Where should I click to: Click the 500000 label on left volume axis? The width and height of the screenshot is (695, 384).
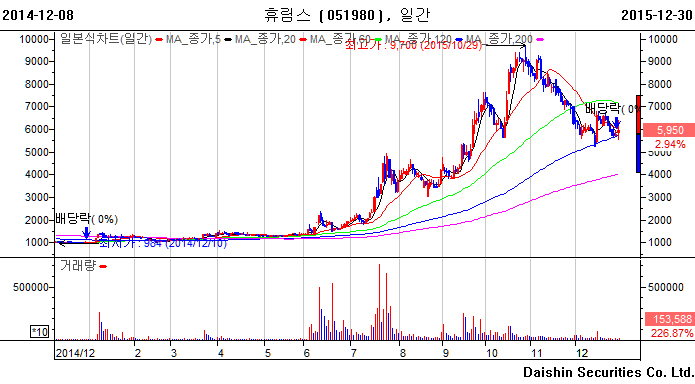[x=31, y=287]
